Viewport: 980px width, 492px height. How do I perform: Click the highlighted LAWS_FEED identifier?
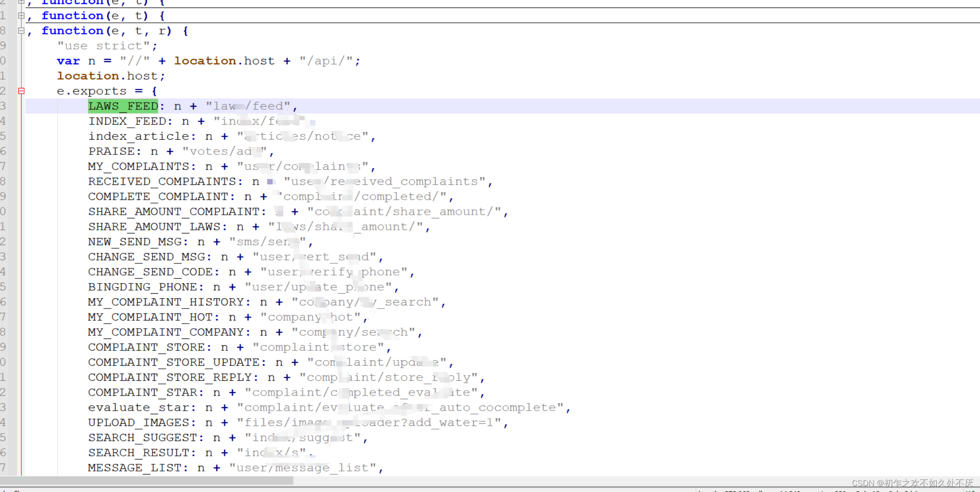[x=123, y=106]
